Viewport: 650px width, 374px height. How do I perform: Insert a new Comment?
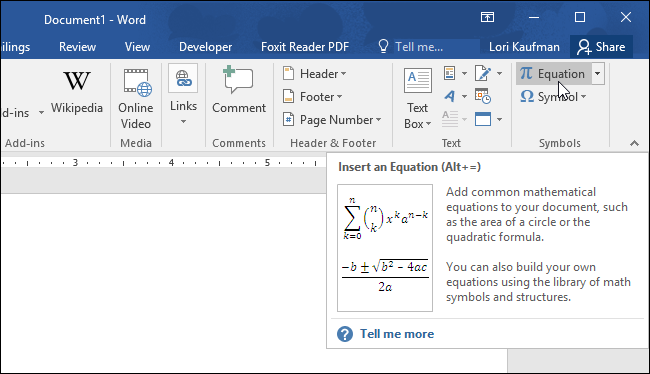pyautogui.click(x=239, y=90)
